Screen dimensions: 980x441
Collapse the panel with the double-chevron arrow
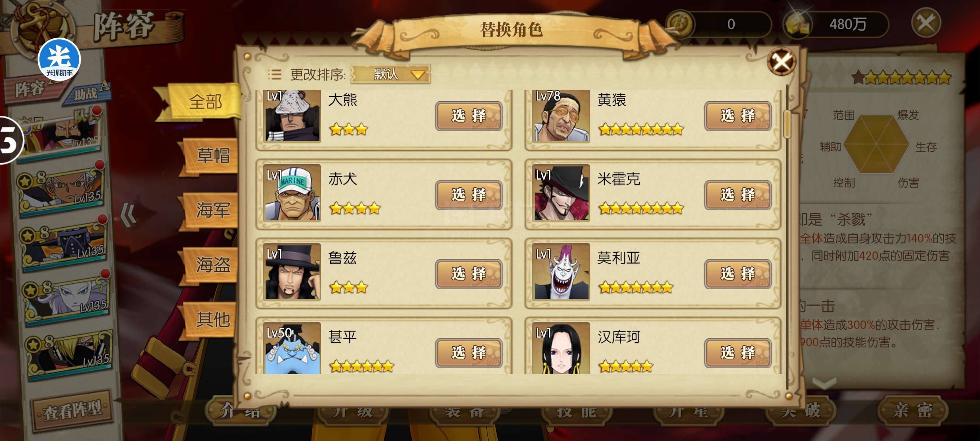[128, 215]
